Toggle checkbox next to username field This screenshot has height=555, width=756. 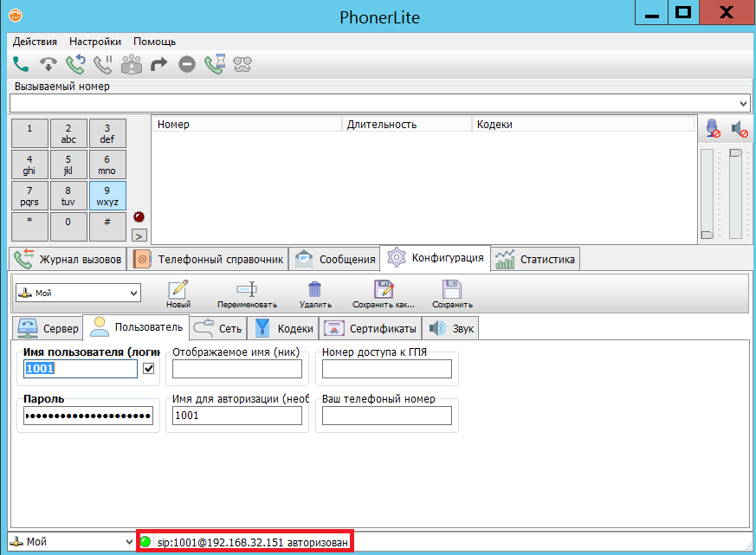pyautogui.click(x=148, y=368)
